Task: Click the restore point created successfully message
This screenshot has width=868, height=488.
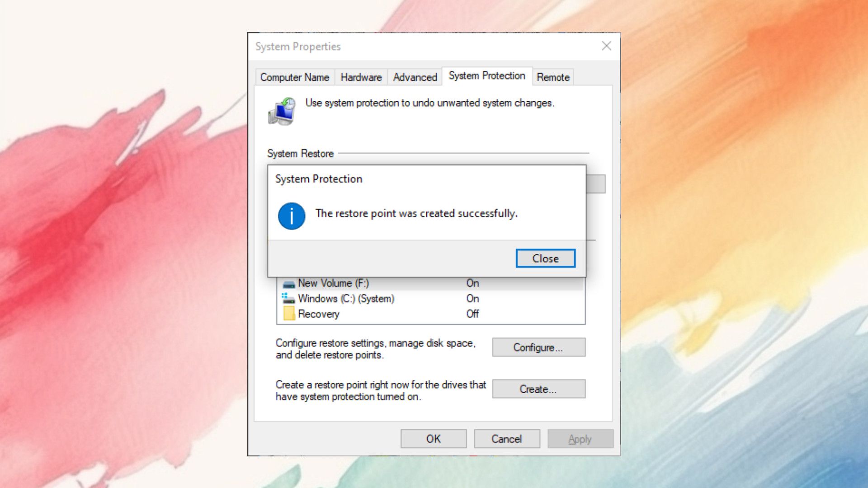Action: pyautogui.click(x=416, y=214)
